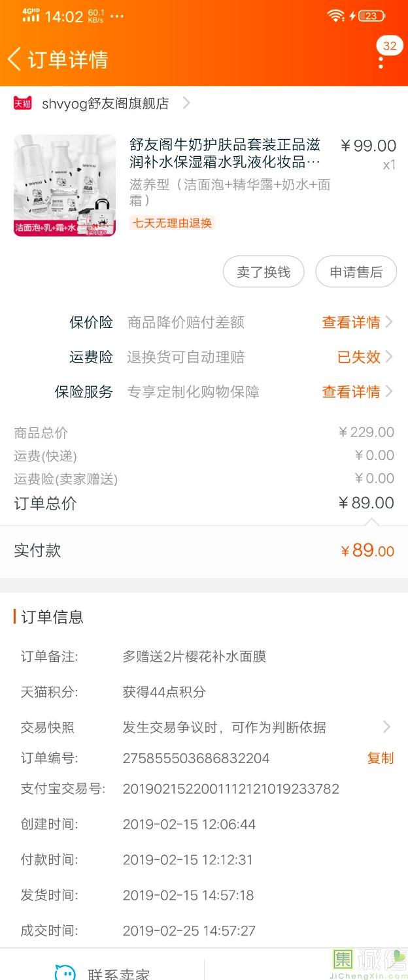The width and height of the screenshot is (408, 980).
Task: Open the 舒友阁牛奶护肤品套装 product title
Action: pyautogui.click(x=225, y=154)
